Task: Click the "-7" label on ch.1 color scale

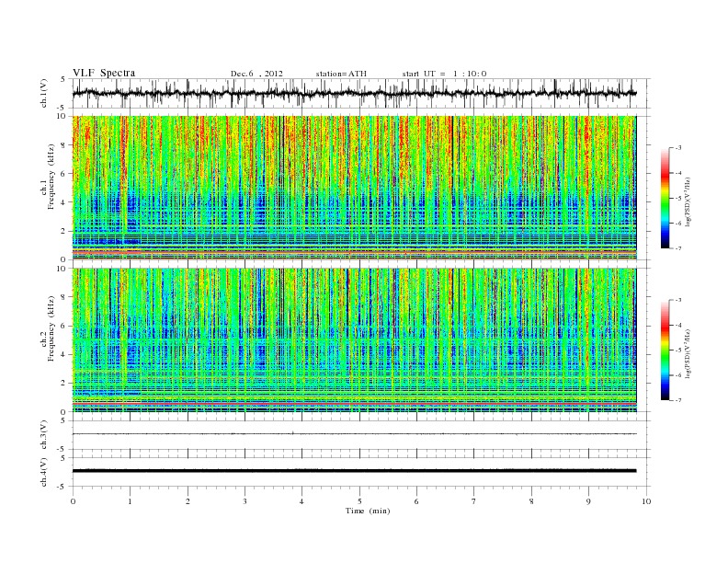Action: (x=677, y=248)
